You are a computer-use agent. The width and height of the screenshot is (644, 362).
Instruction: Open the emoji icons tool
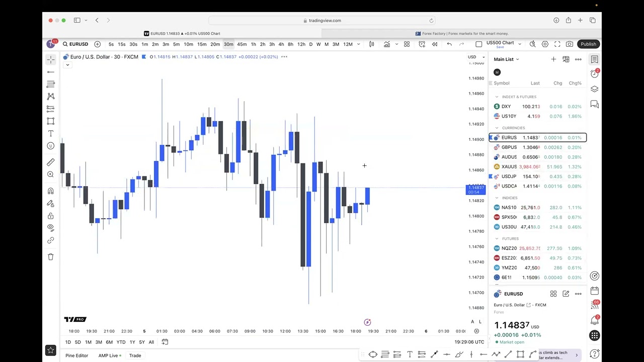click(x=51, y=146)
